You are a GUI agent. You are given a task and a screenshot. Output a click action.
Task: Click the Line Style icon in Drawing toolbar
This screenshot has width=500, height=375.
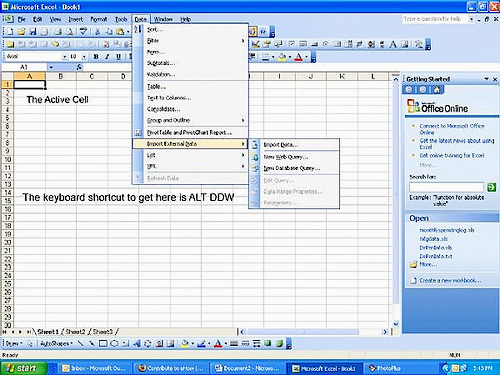[234, 343]
